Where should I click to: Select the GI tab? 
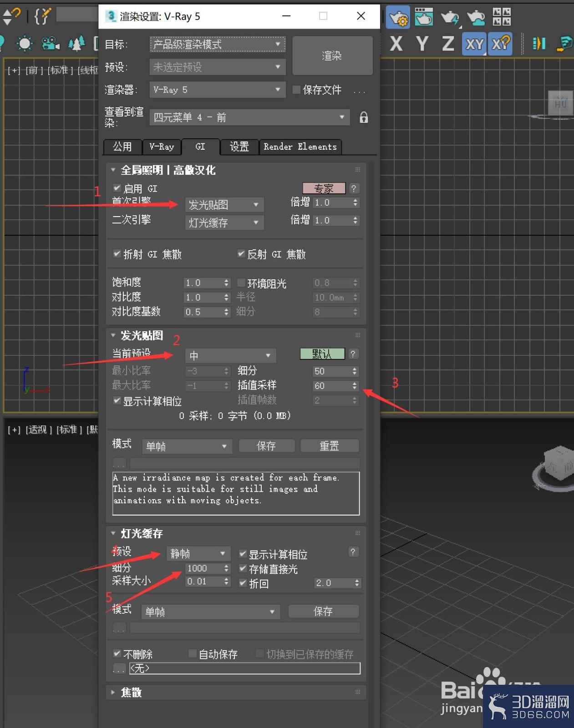(200, 147)
